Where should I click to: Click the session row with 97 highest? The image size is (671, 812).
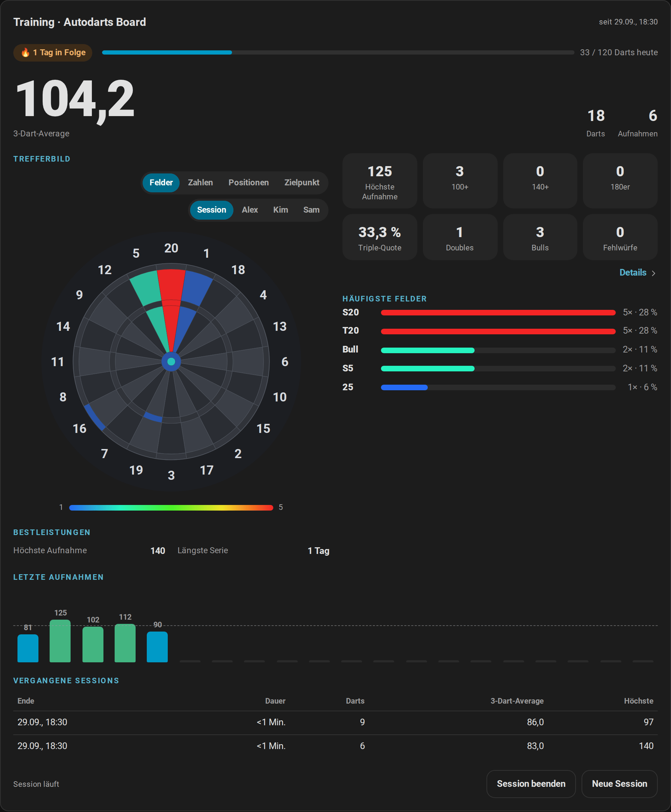coord(335,723)
